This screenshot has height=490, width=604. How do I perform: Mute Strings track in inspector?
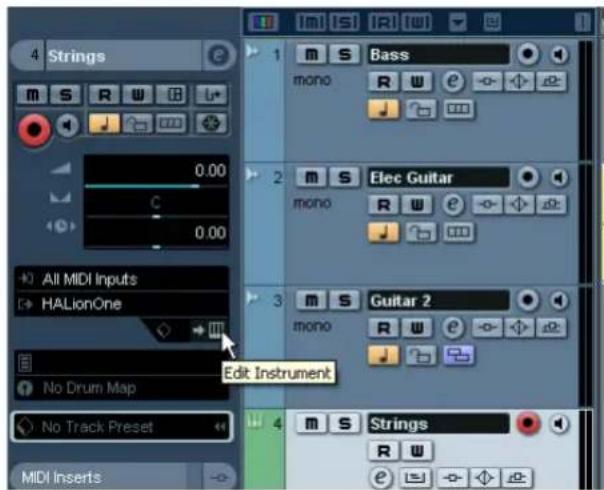click(x=32, y=94)
